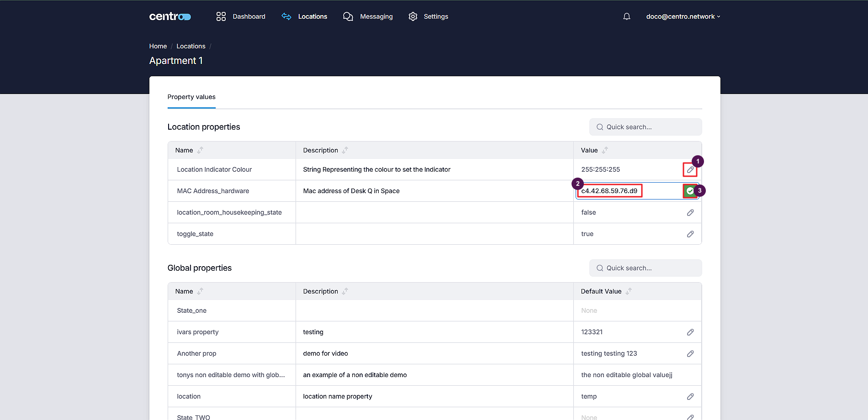Click the String Representing the colour description
This screenshot has width=868, height=420.
pos(376,169)
